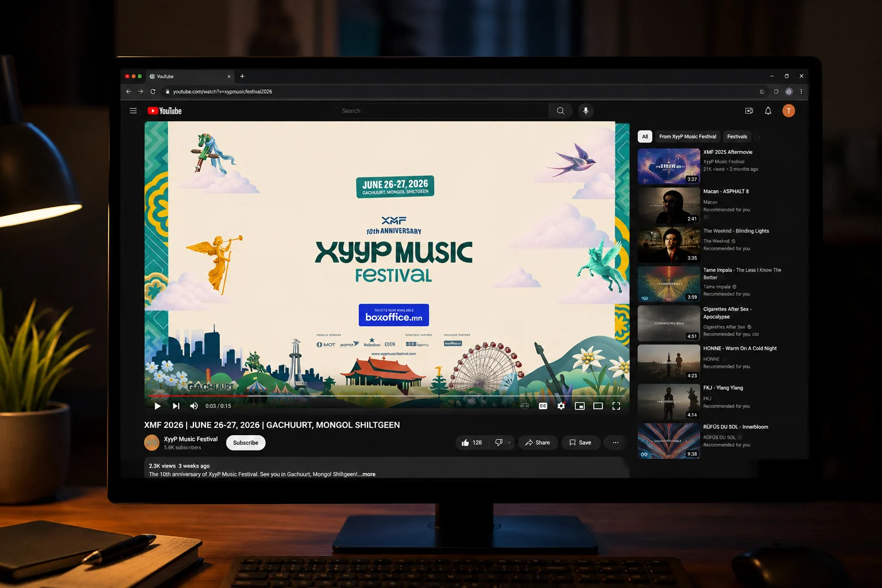Image resolution: width=882 pixels, height=588 pixels.
Task: Open the XyyP Music Festival channel name
Action: tap(191, 439)
